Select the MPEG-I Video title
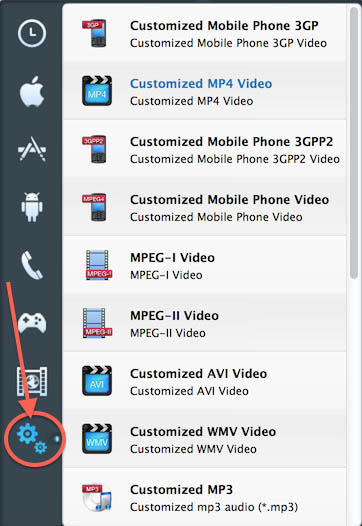362x526 pixels. point(172,258)
